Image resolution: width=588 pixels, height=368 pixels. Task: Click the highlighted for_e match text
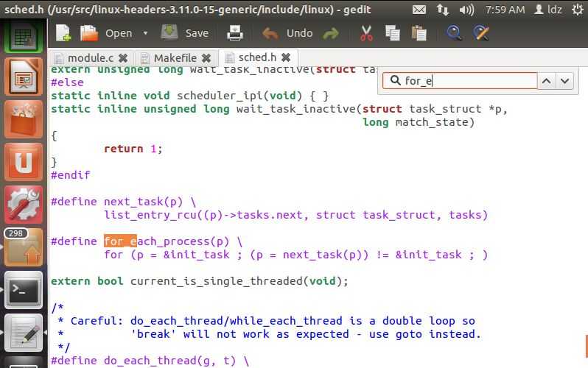(x=120, y=241)
